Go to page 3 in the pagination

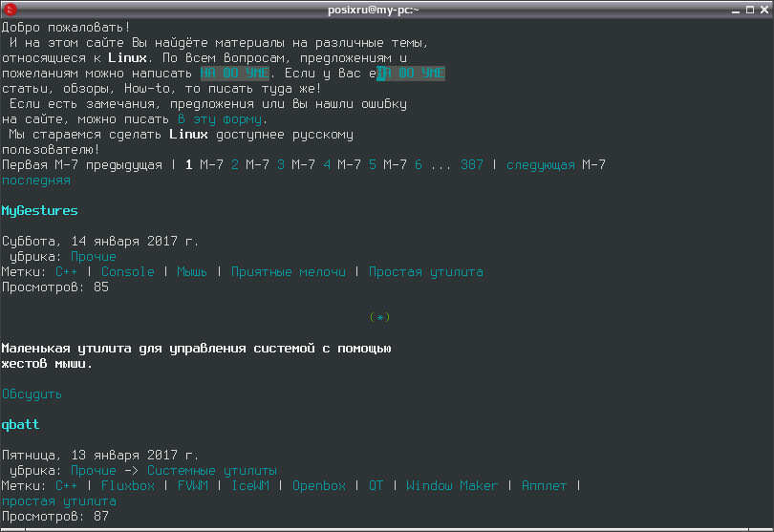point(281,165)
